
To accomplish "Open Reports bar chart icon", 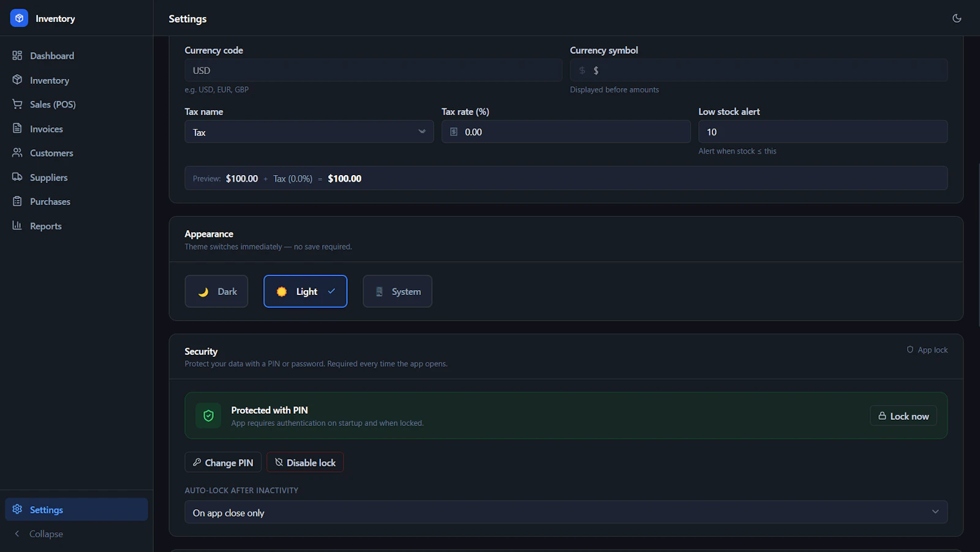I will click(x=17, y=225).
